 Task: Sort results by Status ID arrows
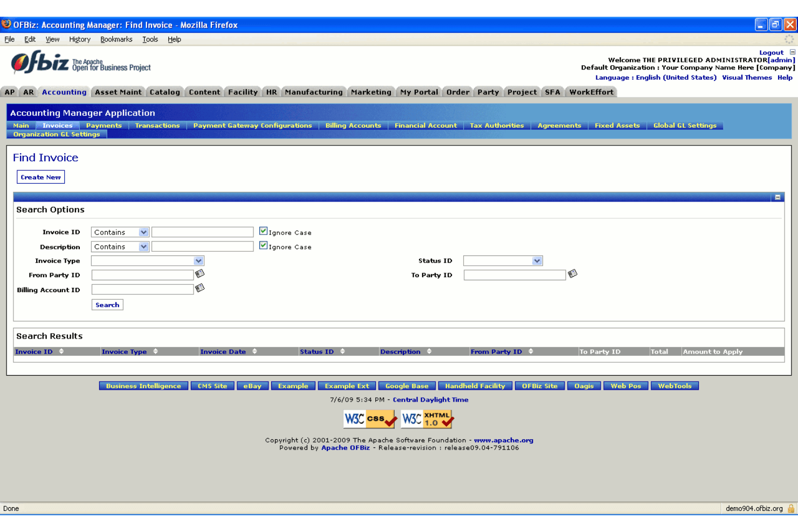(342, 351)
